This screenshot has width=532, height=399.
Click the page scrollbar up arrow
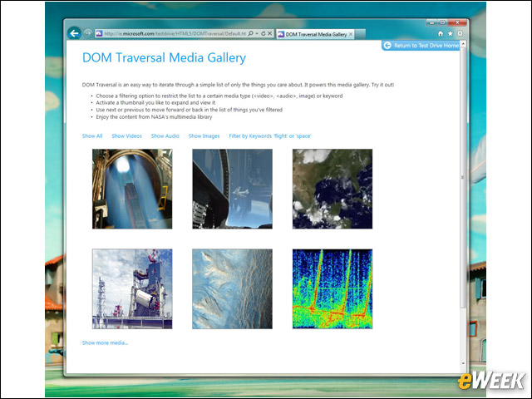463,44
